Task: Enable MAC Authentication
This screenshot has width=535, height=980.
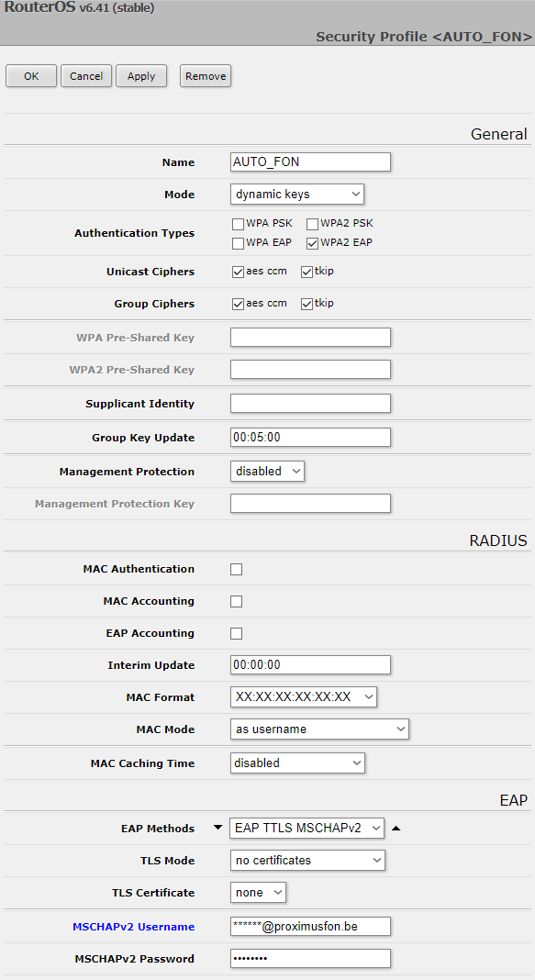Action: (x=236, y=569)
